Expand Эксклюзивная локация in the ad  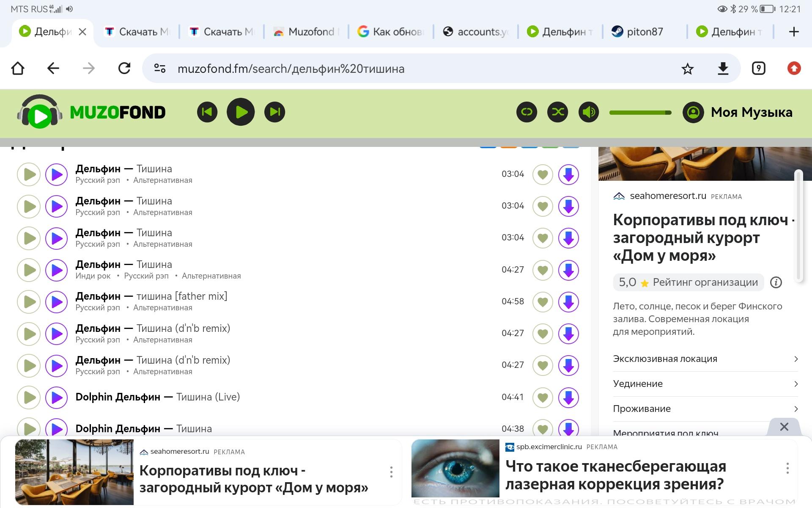tap(705, 359)
